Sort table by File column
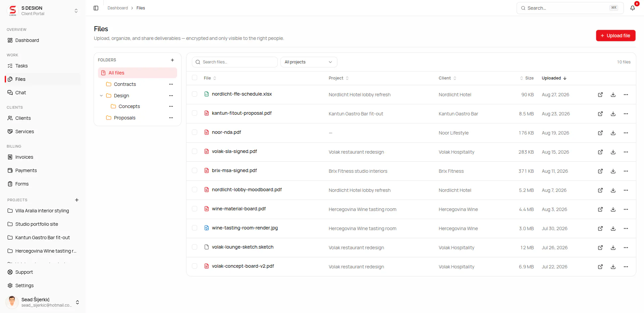Screen dimensions: 644x313 pyautogui.click(x=210, y=78)
